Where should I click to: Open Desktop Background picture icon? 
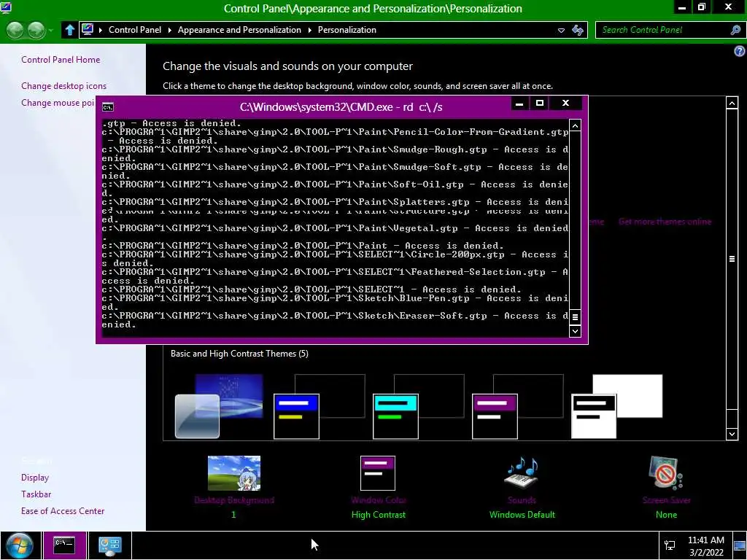coord(234,472)
